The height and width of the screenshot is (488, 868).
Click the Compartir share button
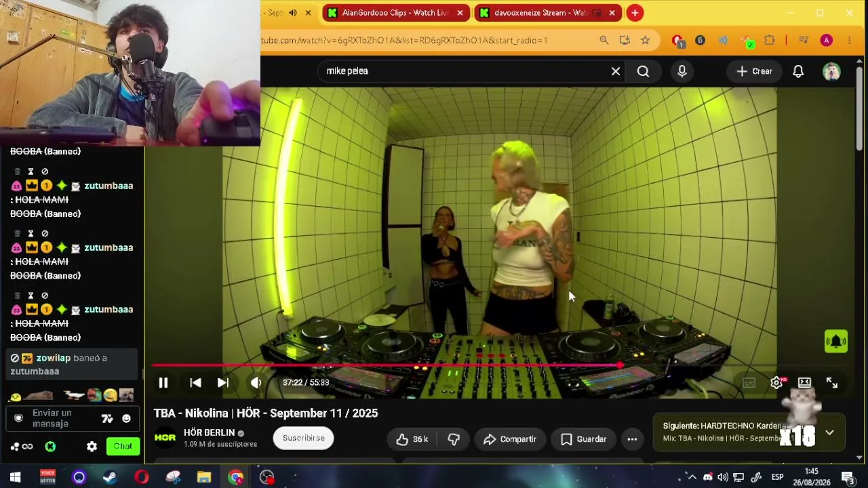tap(510, 439)
